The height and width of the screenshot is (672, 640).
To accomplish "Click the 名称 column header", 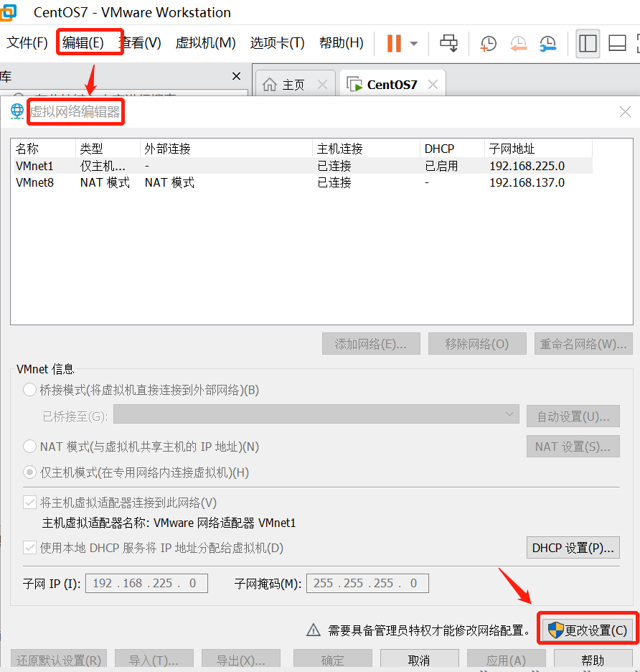I will pos(44,149).
